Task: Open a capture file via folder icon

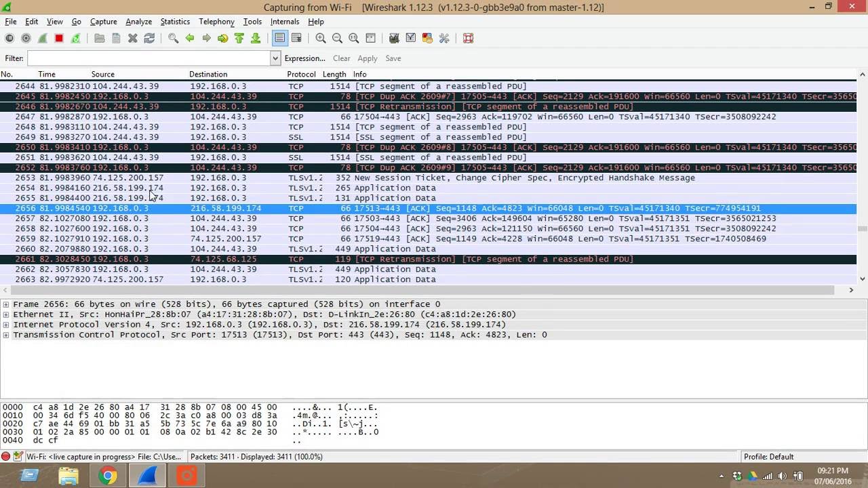Action: (100, 39)
